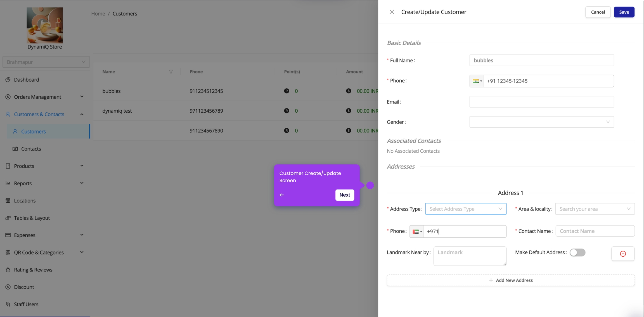Viewport: 644px width, 317px height.
Task: Click the Dashboard icon in the sidebar
Action: 8,80
